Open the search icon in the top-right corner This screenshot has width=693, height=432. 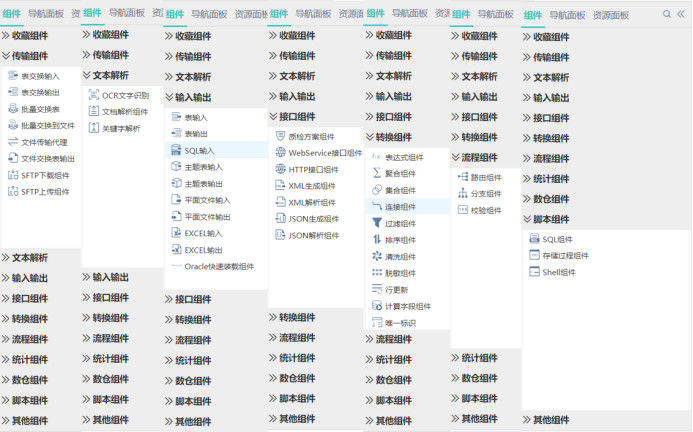666,14
